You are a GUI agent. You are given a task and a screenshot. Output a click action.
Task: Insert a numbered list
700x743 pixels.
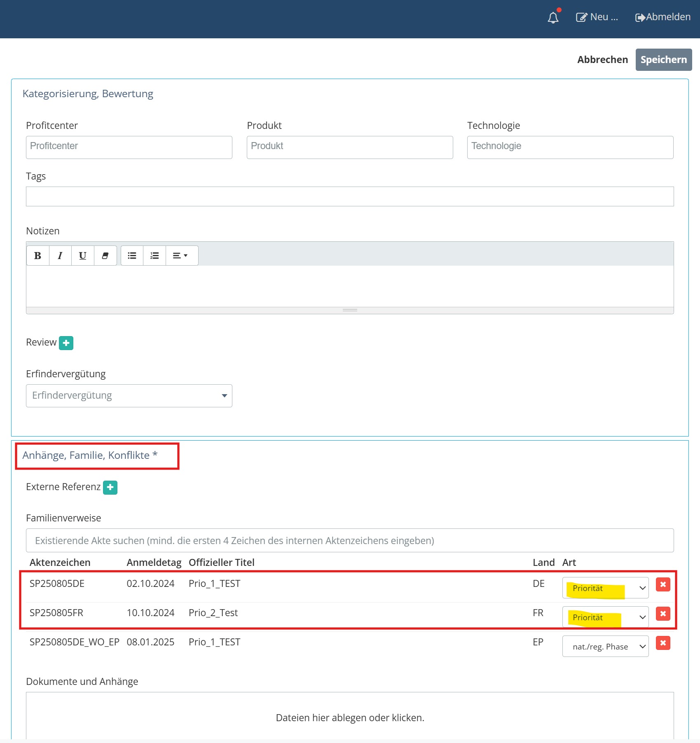155,256
